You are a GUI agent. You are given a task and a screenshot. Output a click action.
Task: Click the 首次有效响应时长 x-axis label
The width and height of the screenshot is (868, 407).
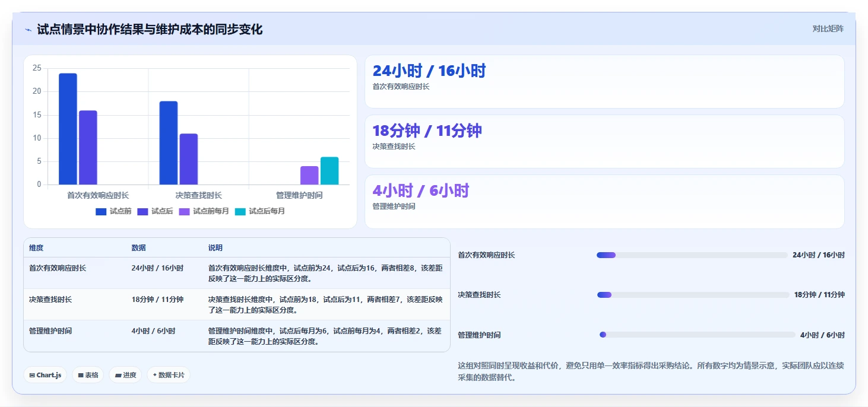[98, 195]
